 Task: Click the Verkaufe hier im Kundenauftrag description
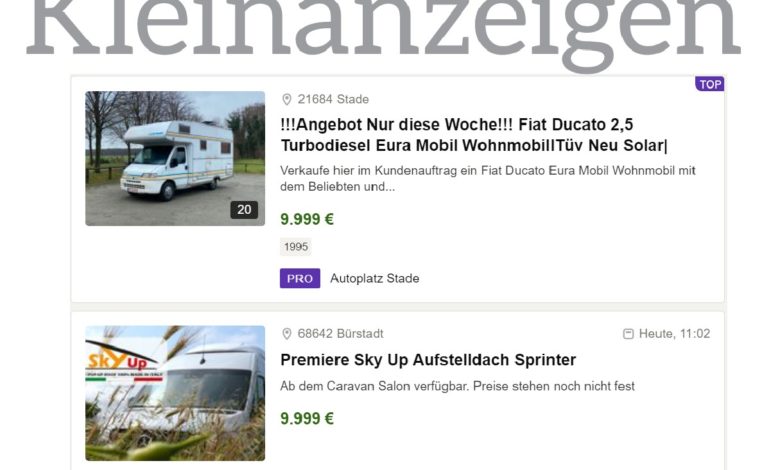click(488, 179)
